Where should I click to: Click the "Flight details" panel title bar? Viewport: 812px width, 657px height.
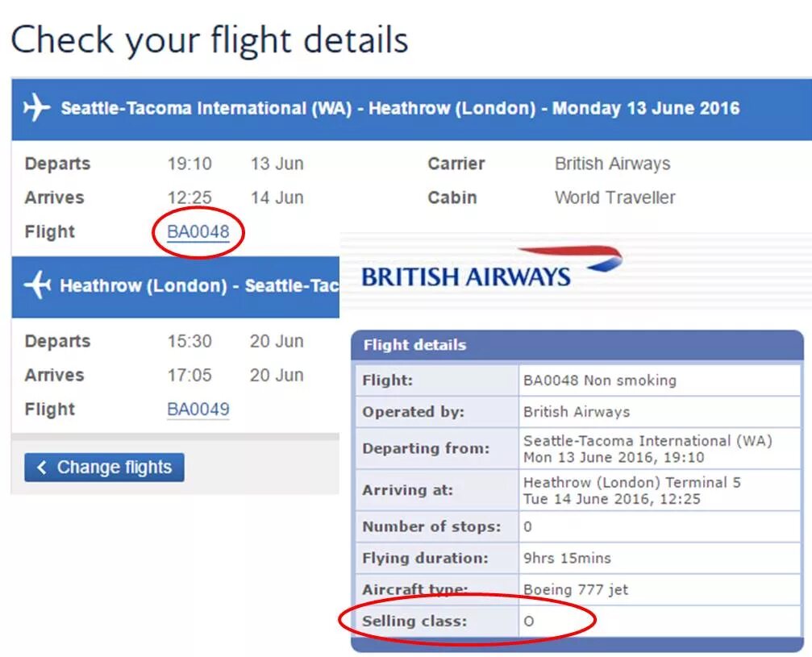click(577, 345)
